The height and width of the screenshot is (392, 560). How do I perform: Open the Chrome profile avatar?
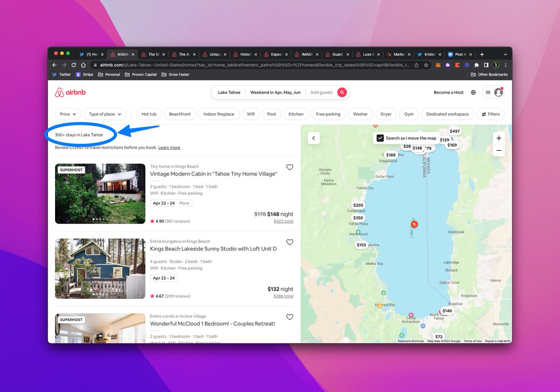tap(496, 65)
